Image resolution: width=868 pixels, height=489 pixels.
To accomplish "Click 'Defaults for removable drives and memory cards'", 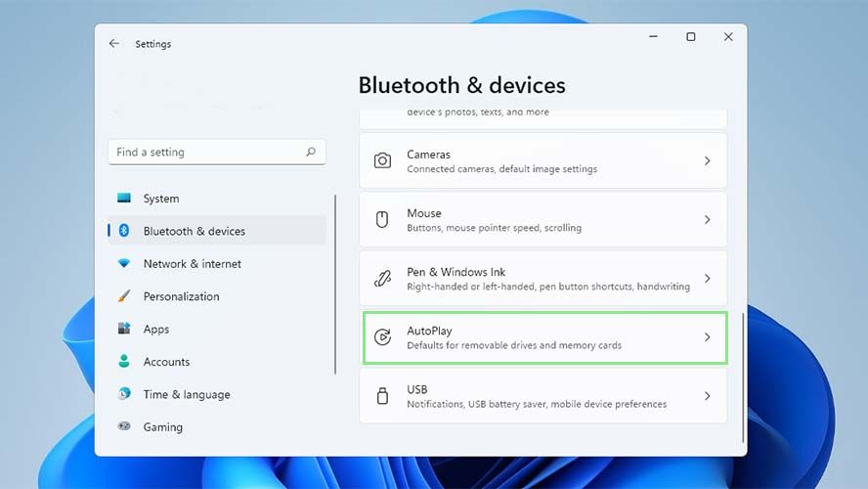I will click(x=514, y=345).
